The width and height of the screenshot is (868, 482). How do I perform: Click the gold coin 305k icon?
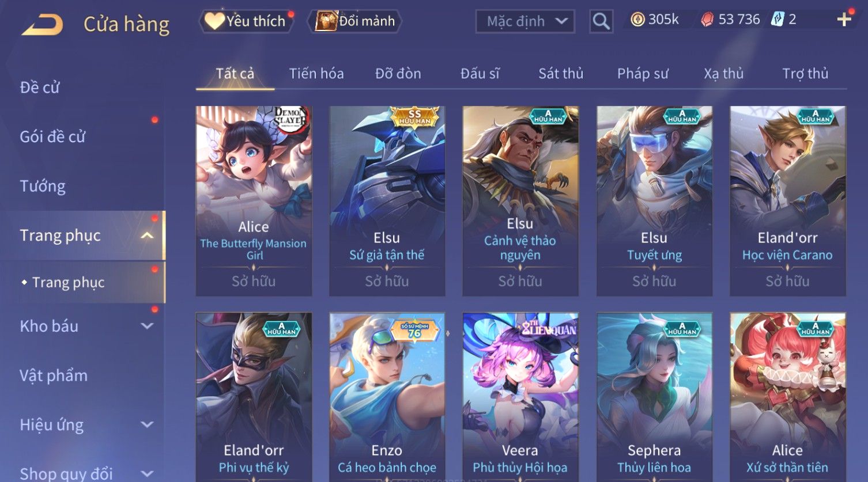coord(637,20)
